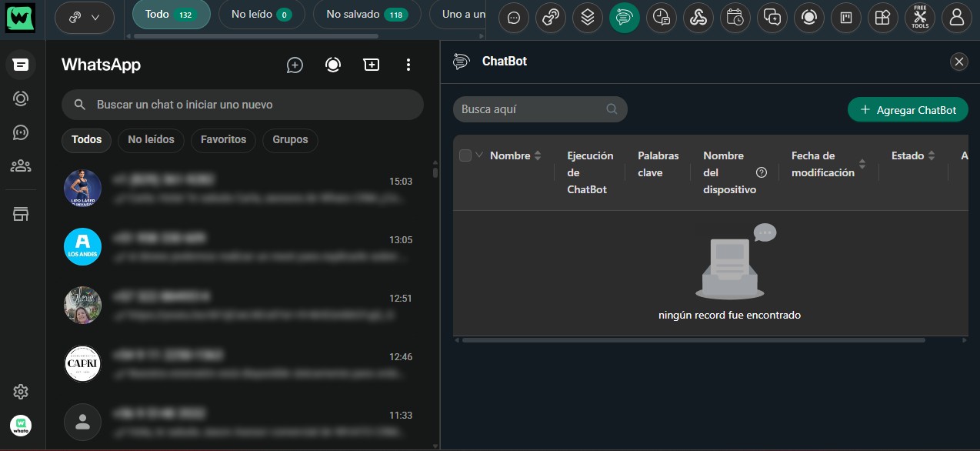
Task: Click the Busca aquí search field
Action: pos(540,109)
